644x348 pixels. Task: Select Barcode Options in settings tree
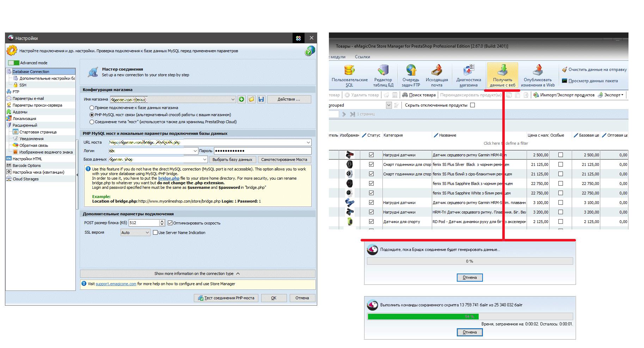[x=26, y=166]
